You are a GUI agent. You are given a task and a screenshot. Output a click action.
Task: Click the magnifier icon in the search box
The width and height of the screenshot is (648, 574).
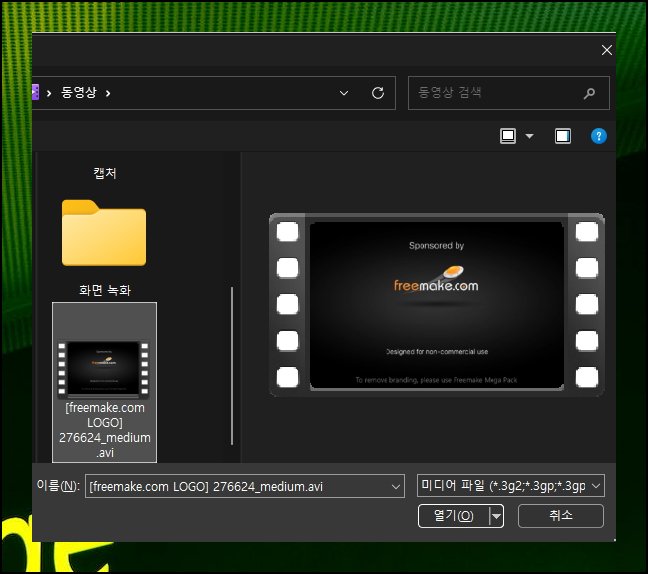[x=589, y=93]
